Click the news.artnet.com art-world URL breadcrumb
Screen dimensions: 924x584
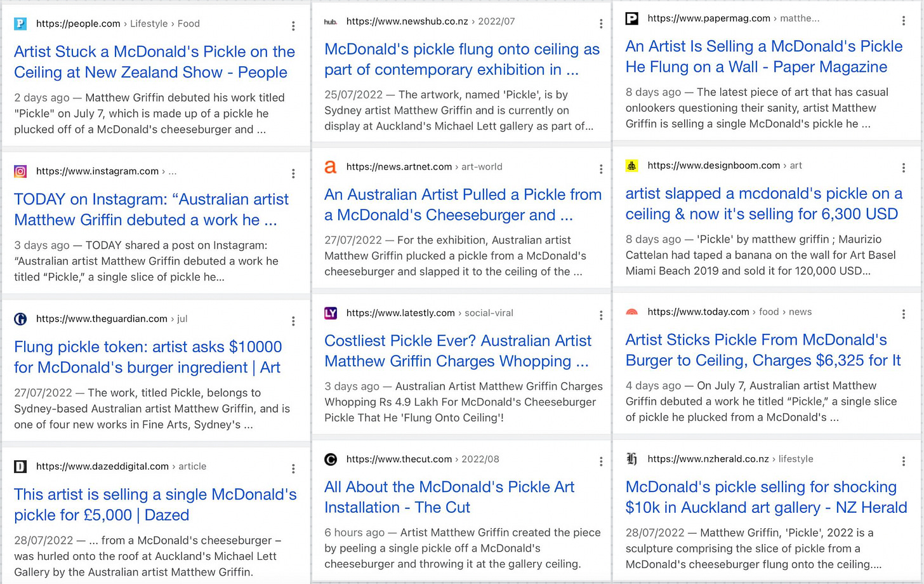(x=425, y=167)
